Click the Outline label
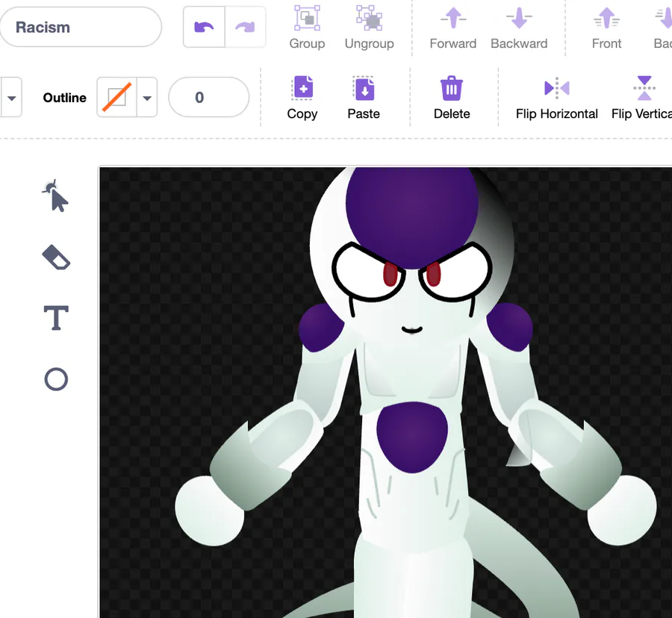The height and width of the screenshot is (618, 672). click(x=65, y=98)
